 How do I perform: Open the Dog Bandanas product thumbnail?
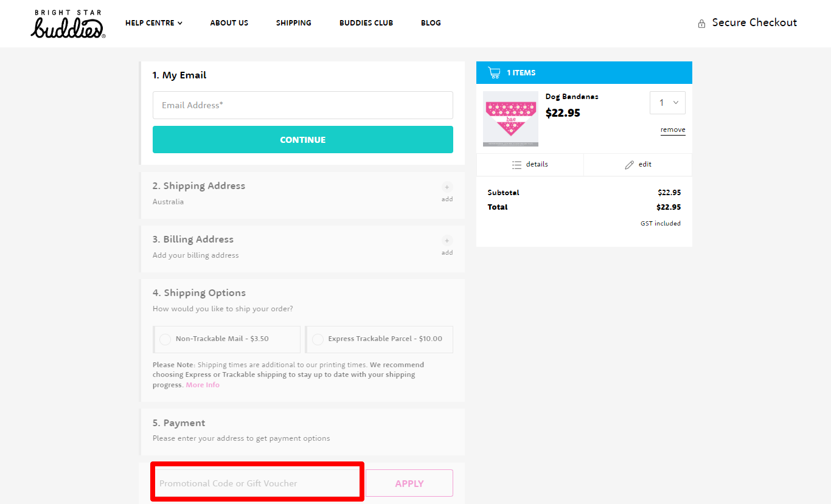pos(510,118)
